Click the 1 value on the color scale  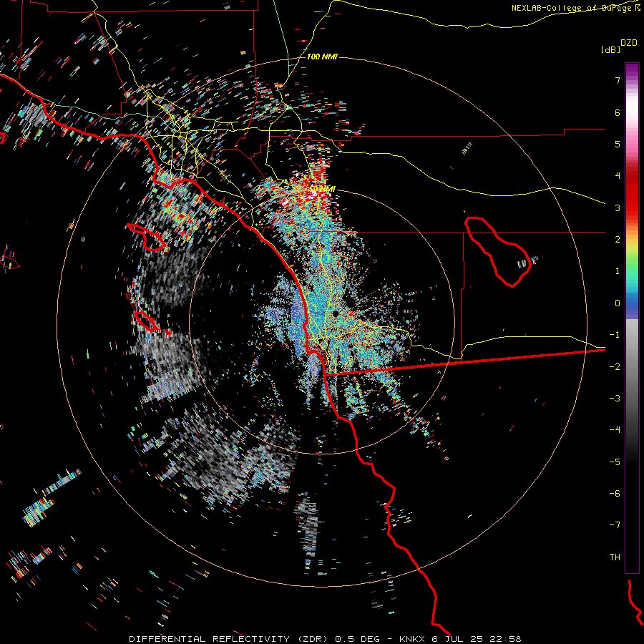pos(618,271)
